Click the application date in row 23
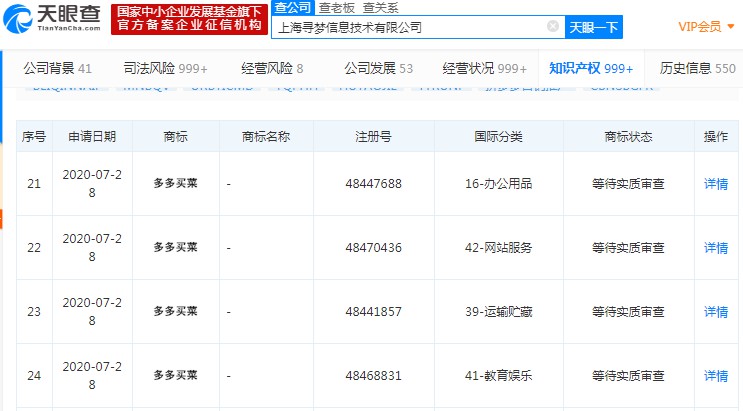This screenshot has width=743, height=411. point(92,311)
